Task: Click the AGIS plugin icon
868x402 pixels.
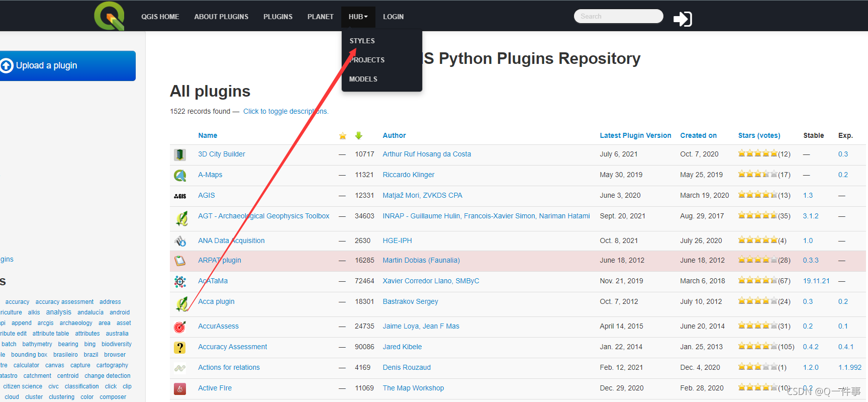Action: click(180, 196)
